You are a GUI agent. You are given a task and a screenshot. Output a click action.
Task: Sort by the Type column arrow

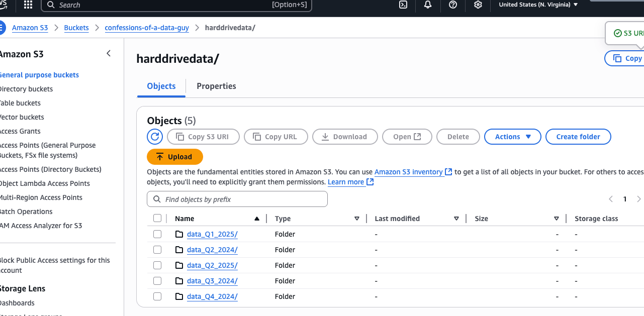(357, 219)
